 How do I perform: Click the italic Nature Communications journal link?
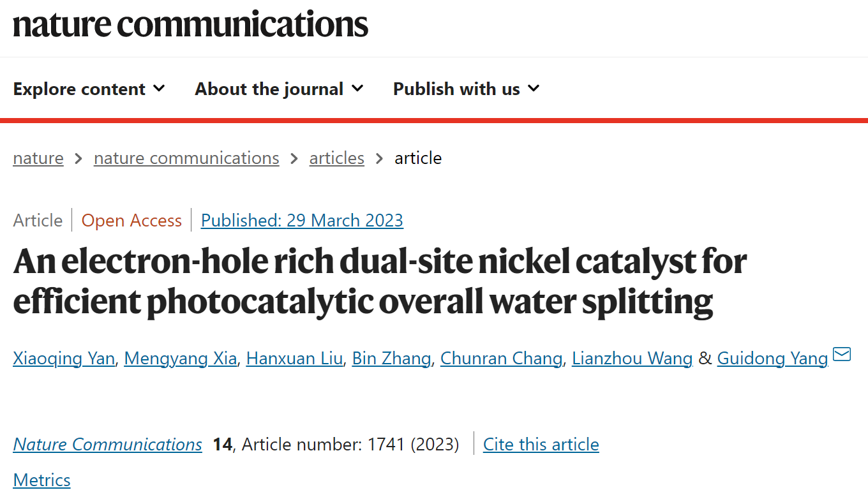[108, 444]
